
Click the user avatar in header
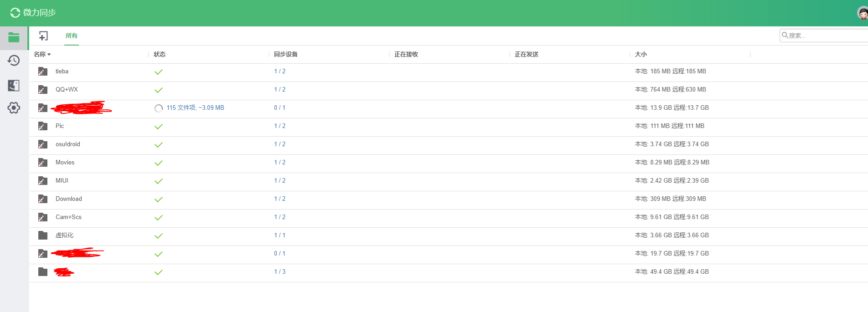click(862, 13)
